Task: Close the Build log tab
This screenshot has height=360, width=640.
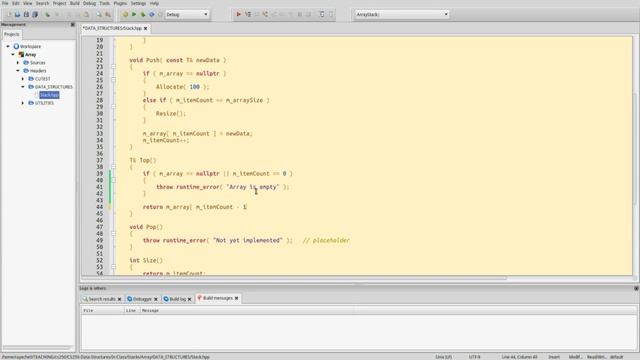Action: coord(189,299)
